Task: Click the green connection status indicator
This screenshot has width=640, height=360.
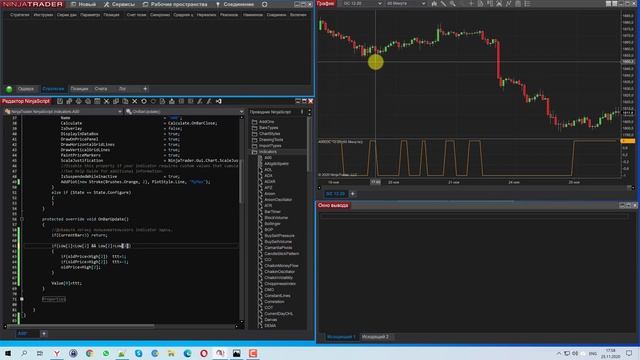Action: (9, 89)
